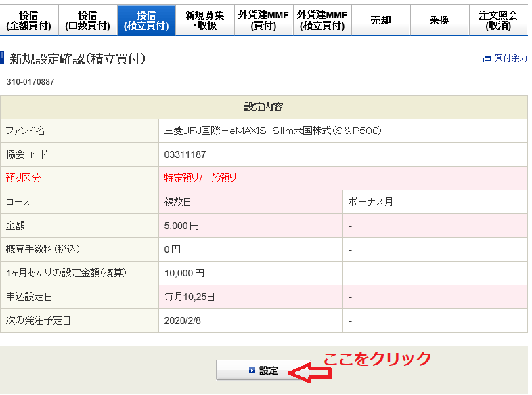Click the 新規設定確認(積立買付) heading
Screen dimensions: 532x395
pos(78,59)
